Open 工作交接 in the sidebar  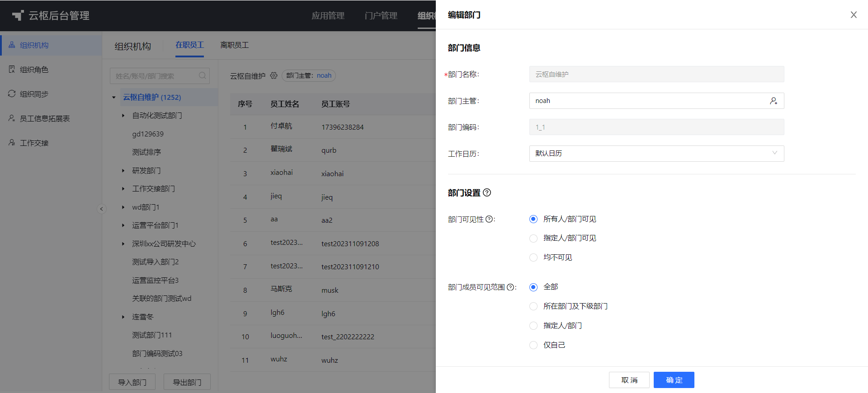click(51, 143)
